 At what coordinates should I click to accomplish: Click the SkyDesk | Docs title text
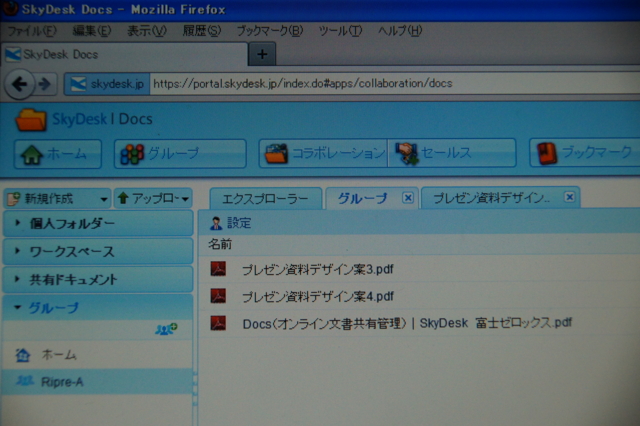click(x=102, y=119)
